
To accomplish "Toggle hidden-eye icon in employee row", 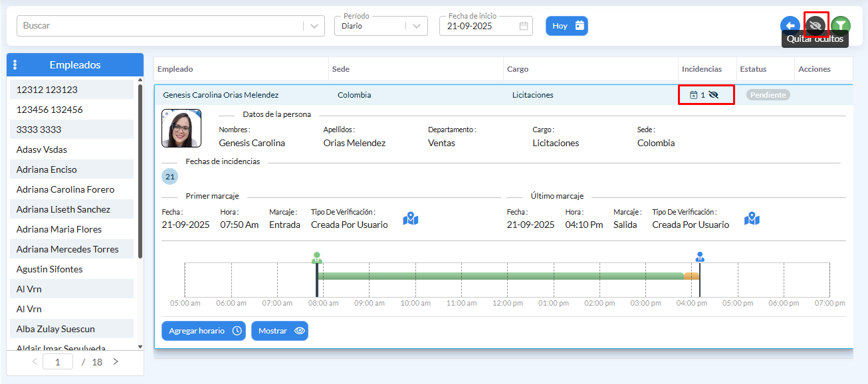I will (x=714, y=95).
